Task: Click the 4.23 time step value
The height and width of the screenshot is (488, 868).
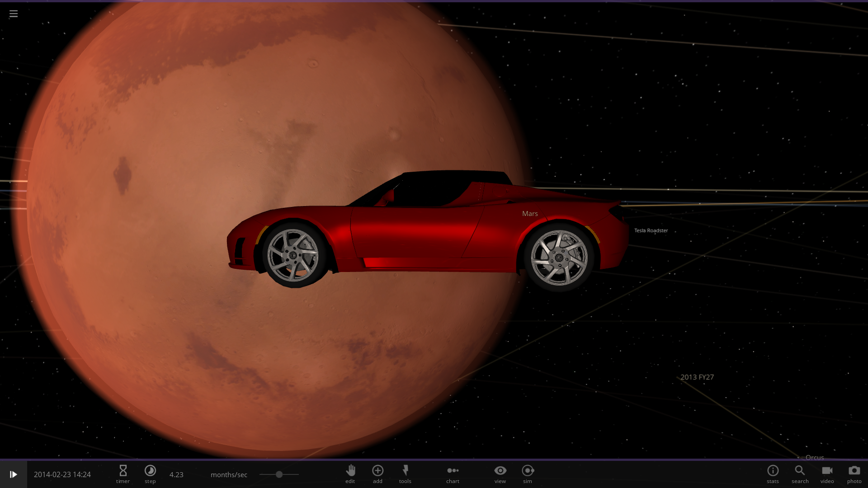Action: click(176, 474)
